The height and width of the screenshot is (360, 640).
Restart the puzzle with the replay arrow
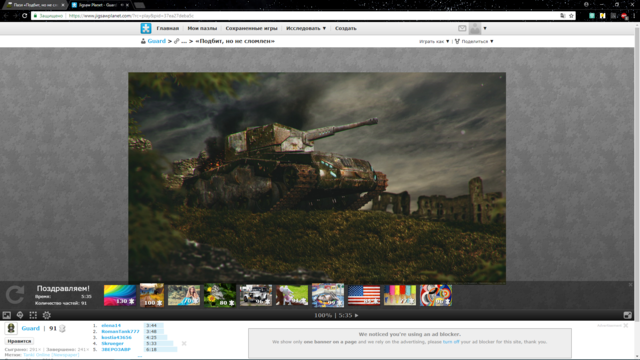(x=15, y=294)
